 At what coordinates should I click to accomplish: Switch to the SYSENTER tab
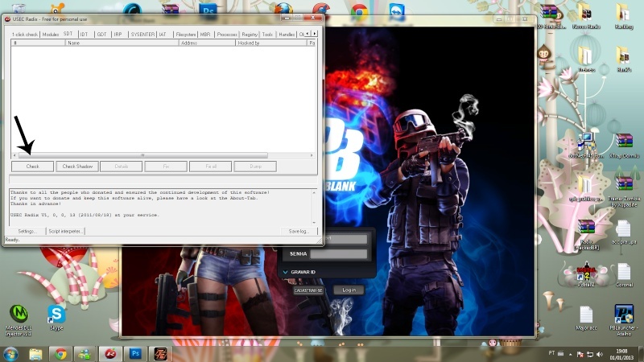pyautogui.click(x=142, y=35)
